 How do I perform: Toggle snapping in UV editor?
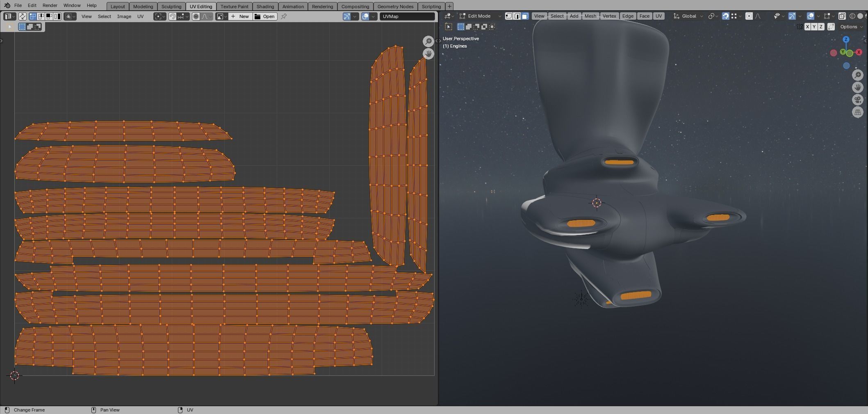(173, 16)
